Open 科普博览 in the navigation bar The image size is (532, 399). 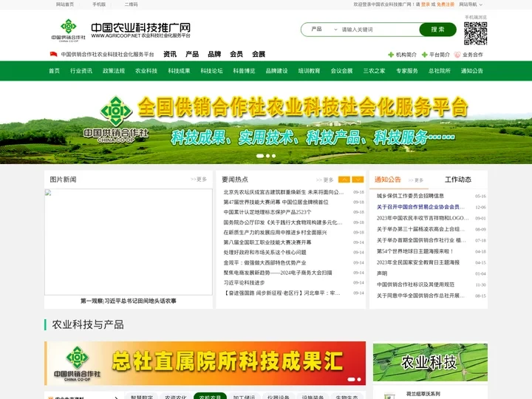244,71
